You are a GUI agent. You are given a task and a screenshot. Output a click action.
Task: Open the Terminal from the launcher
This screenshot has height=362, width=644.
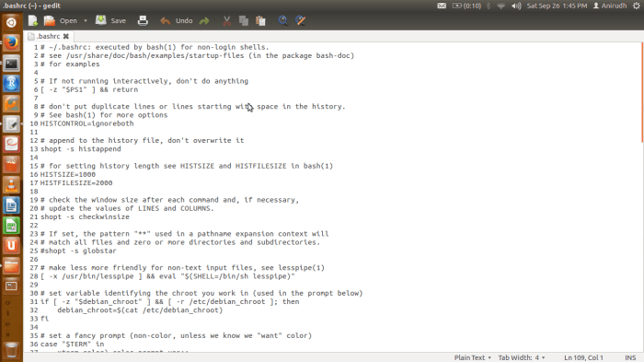point(11,64)
